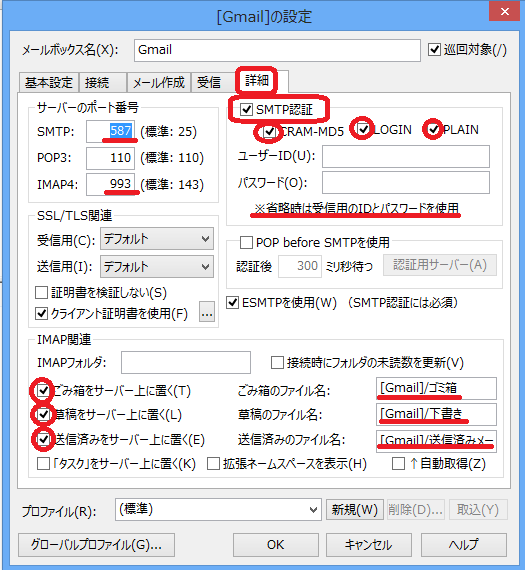Image resolution: width=525 pixels, height=570 pixels.
Task: Switch to the 接続 tab
Action: [x=103, y=83]
